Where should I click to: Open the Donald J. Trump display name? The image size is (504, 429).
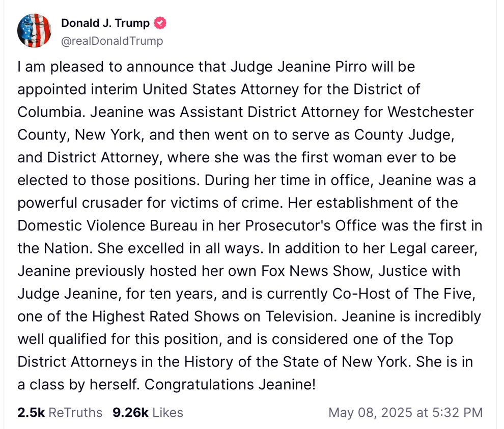[105, 23]
